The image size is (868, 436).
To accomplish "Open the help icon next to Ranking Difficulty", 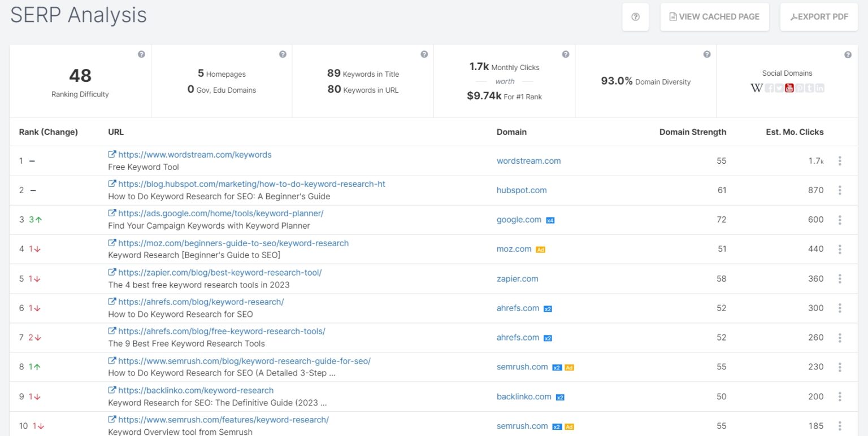I will coord(142,54).
